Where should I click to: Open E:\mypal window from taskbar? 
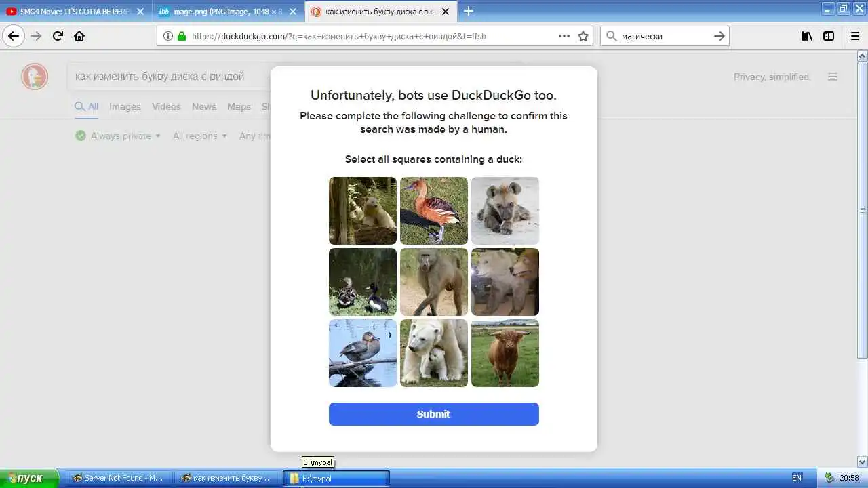coord(336,478)
